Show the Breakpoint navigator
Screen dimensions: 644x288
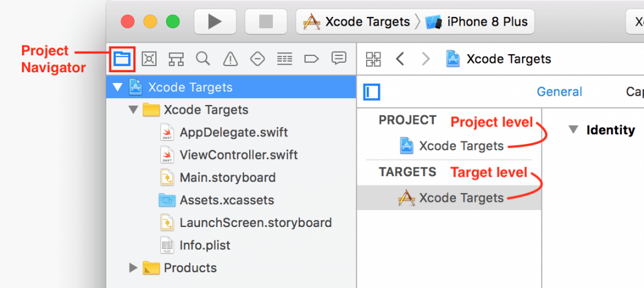pos(311,59)
